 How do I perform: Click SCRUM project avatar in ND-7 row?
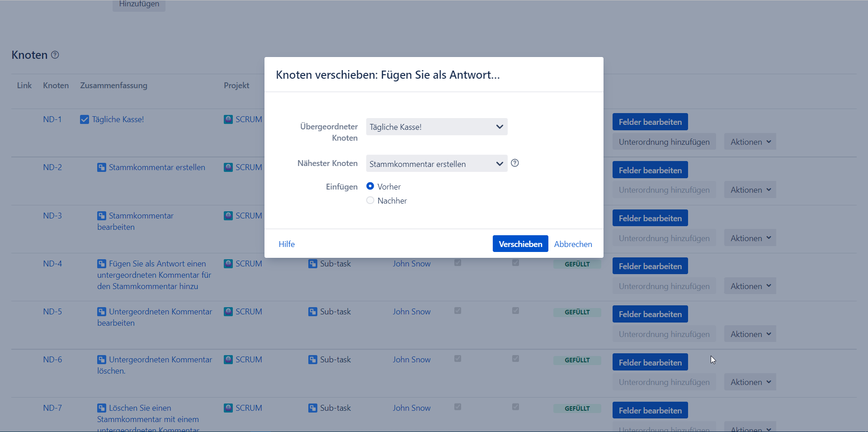228,408
